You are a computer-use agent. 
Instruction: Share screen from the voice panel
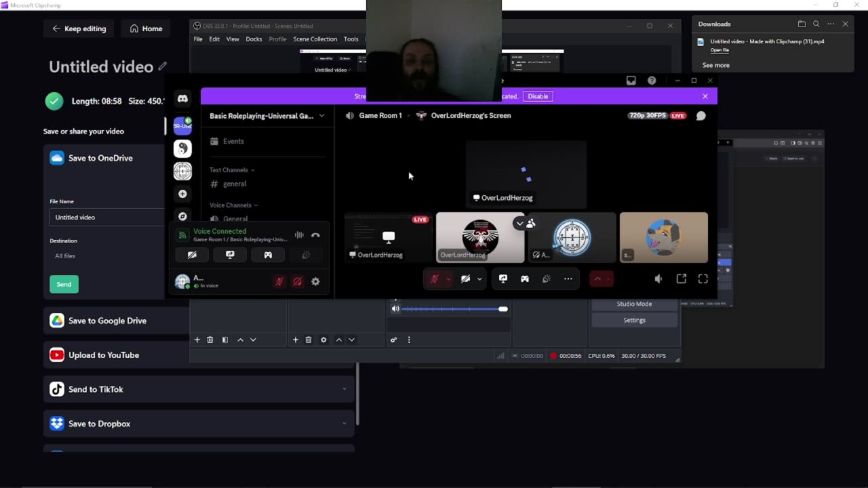tap(230, 255)
